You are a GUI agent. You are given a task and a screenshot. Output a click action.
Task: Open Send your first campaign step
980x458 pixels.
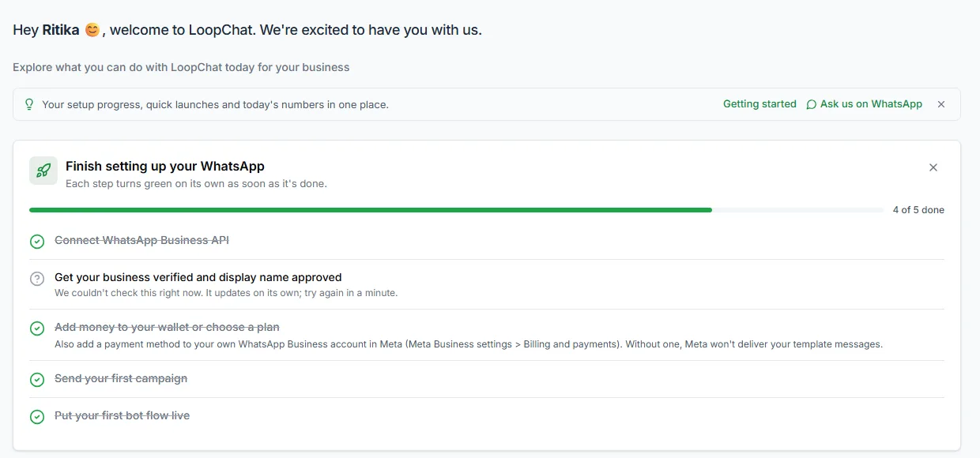(121, 378)
